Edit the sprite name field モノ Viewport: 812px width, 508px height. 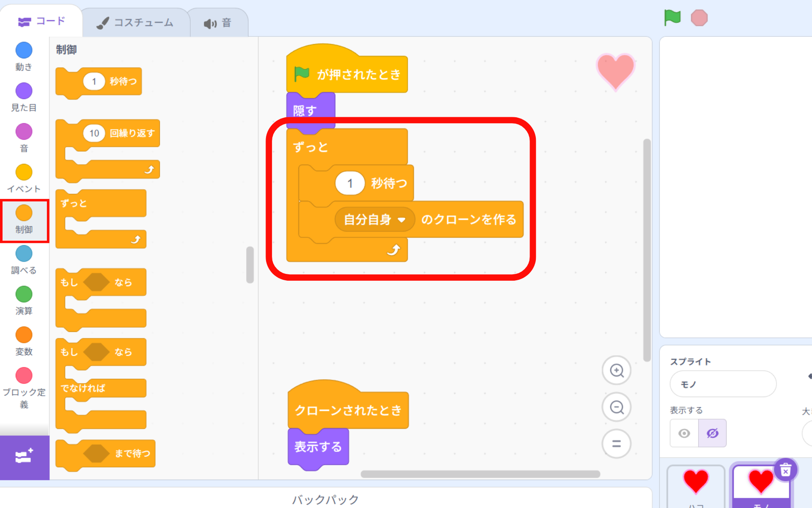click(x=722, y=384)
